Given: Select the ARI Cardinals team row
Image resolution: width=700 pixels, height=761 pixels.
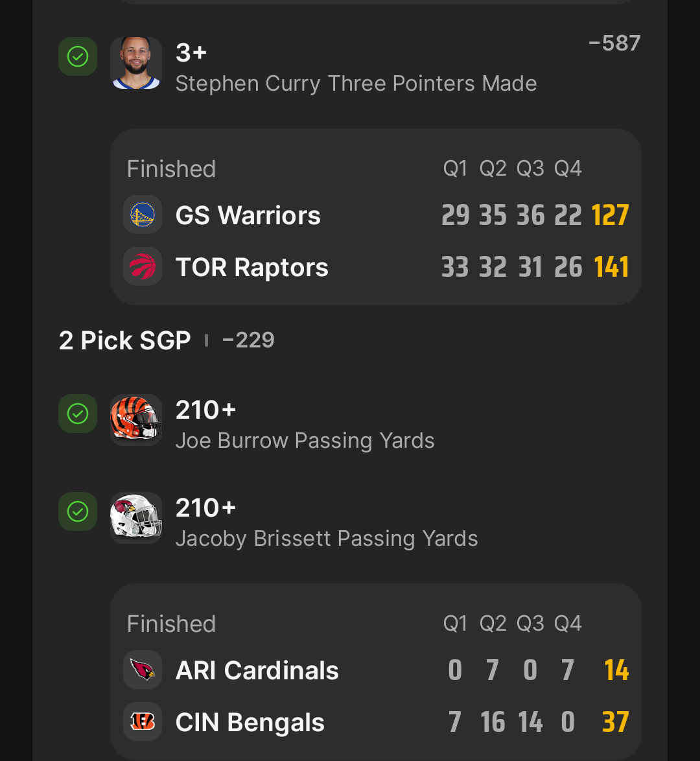Looking at the screenshot, I should (376, 670).
